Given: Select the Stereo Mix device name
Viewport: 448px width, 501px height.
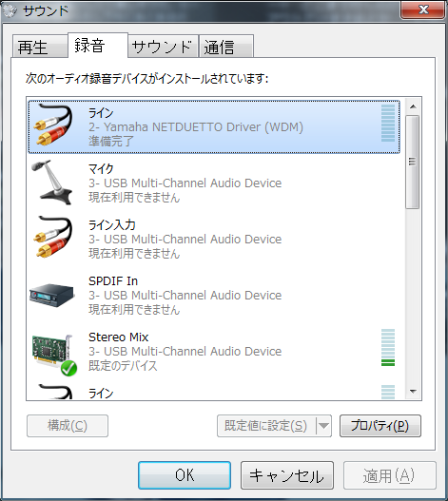Looking at the screenshot, I should coord(119,337).
